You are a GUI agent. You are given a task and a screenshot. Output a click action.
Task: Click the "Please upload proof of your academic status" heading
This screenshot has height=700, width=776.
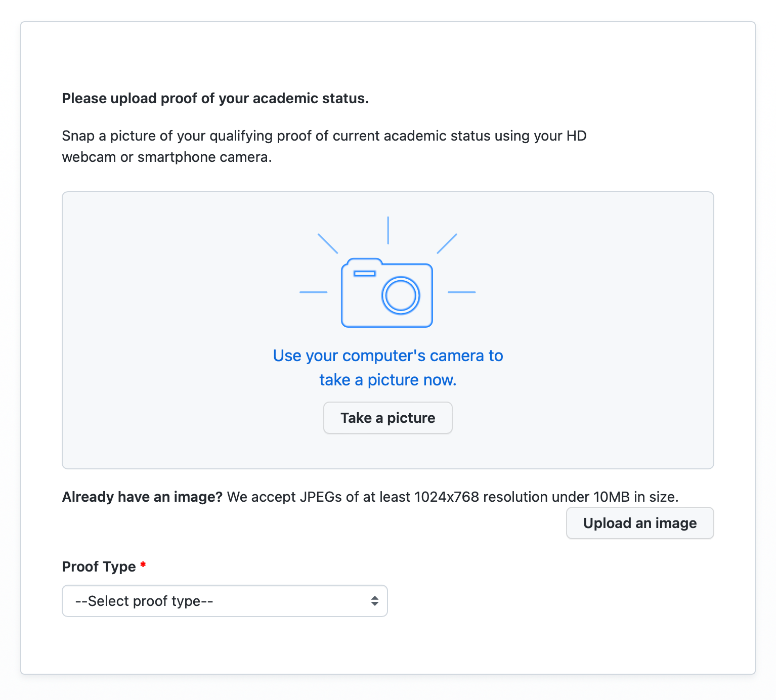point(215,98)
